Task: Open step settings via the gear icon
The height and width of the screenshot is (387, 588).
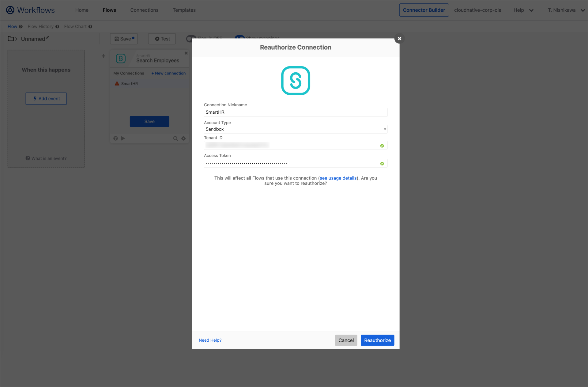Action: tap(183, 138)
